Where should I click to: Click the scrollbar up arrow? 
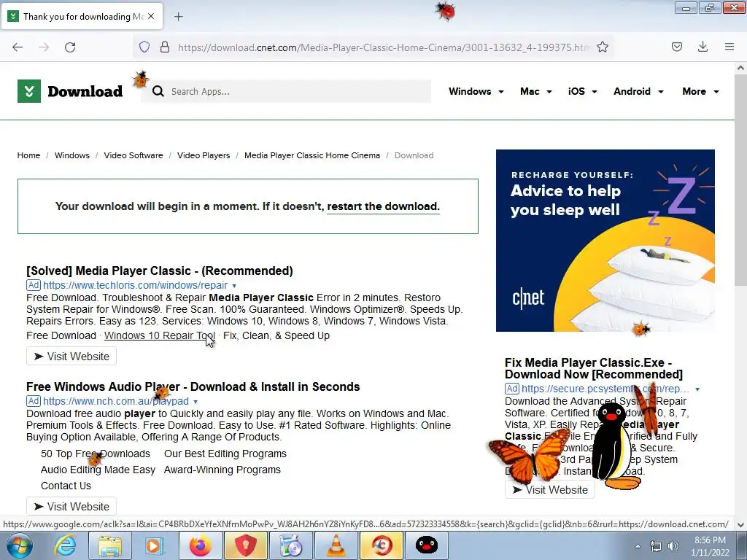point(740,68)
